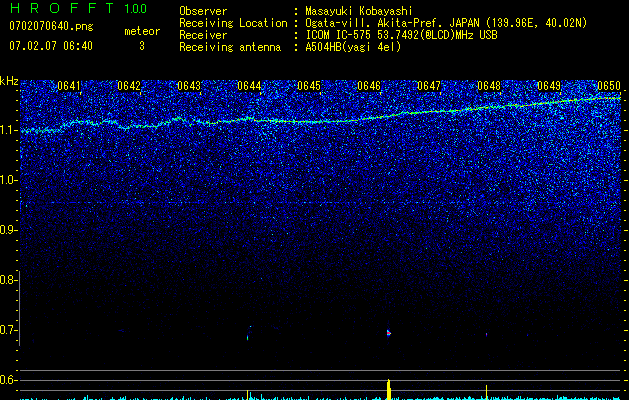Click the 0.7 kHz axis label
This screenshot has width=629, height=400.
pos(8,330)
